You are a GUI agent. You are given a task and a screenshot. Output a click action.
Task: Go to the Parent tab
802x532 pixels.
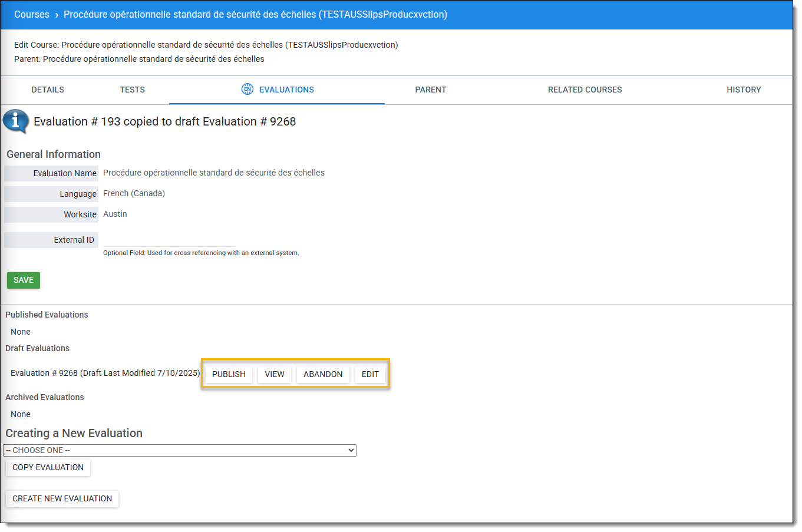pyautogui.click(x=430, y=90)
